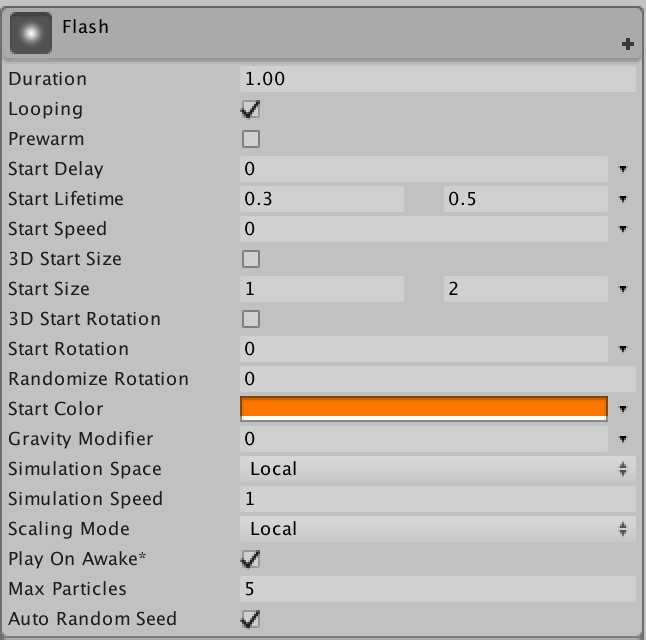
Task: Disable the Auto Random Seed checkbox
Action: pos(251,619)
